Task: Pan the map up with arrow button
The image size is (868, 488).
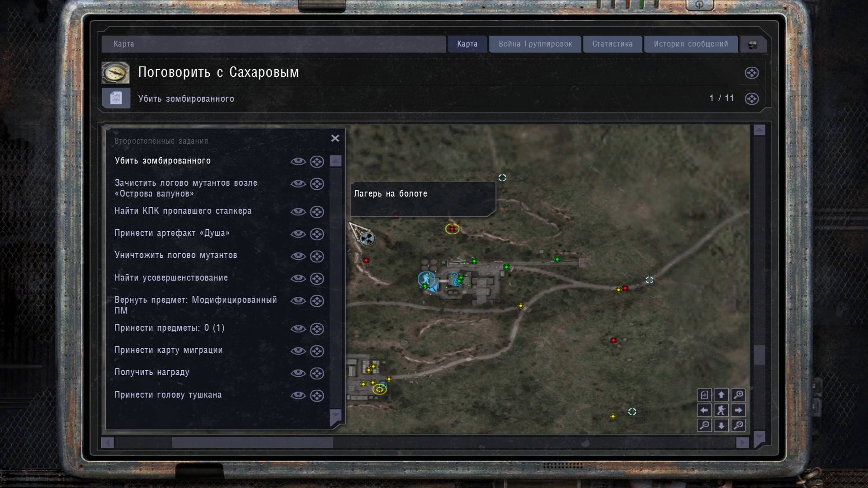Action: [721, 395]
